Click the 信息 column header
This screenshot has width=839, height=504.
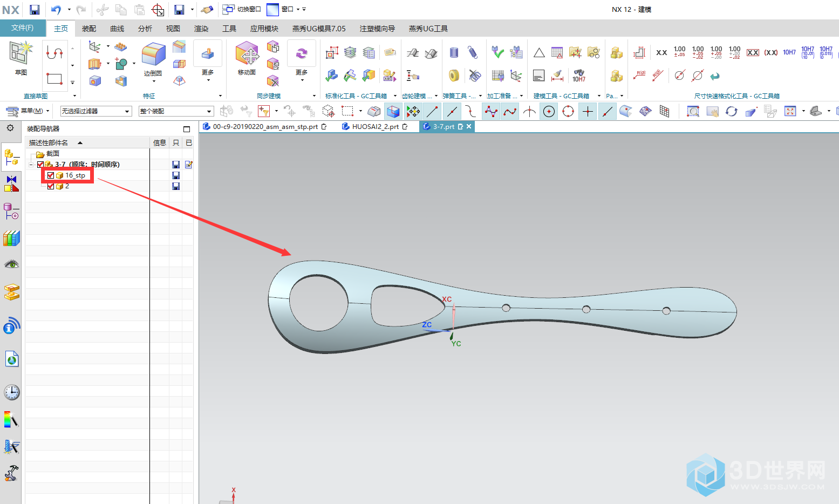tap(160, 142)
